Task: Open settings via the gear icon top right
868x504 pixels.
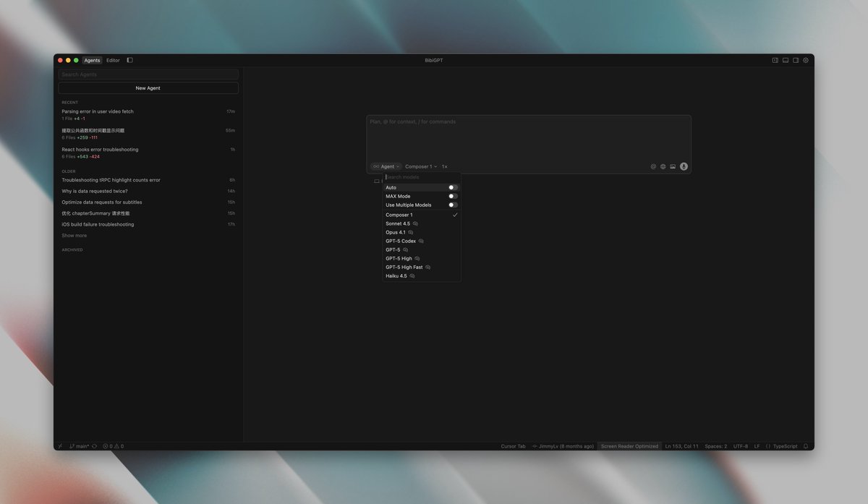Action: 805,60
